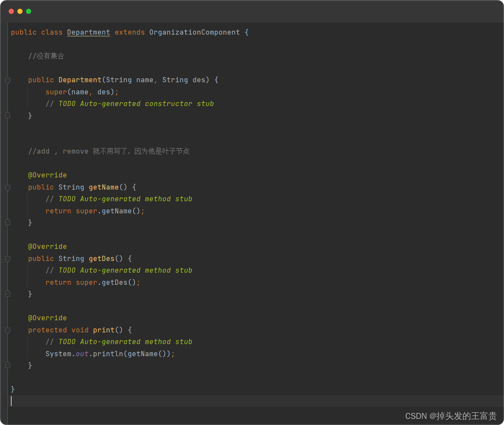This screenshot has width=504, height=425.
Task: Click 'return super.getName();' statement
Action: click(95, 211)
